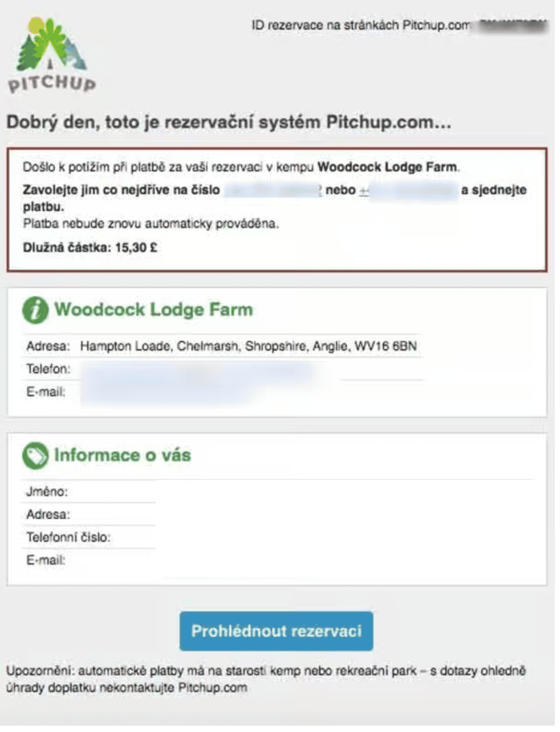The width and height of the screenshot is (560, 732).
Task: Click the first blurred phone number
Action: (x=272, y=190)
